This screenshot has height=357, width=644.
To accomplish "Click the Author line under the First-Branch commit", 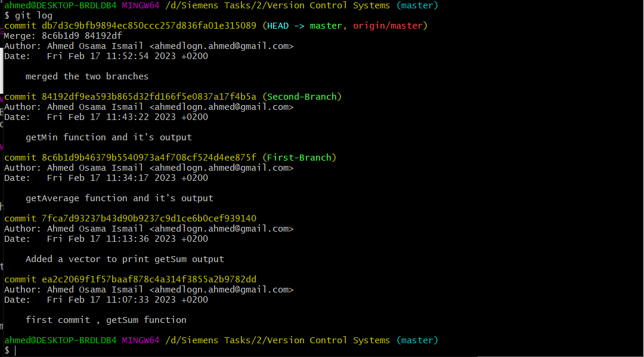I will pos(149,168).
